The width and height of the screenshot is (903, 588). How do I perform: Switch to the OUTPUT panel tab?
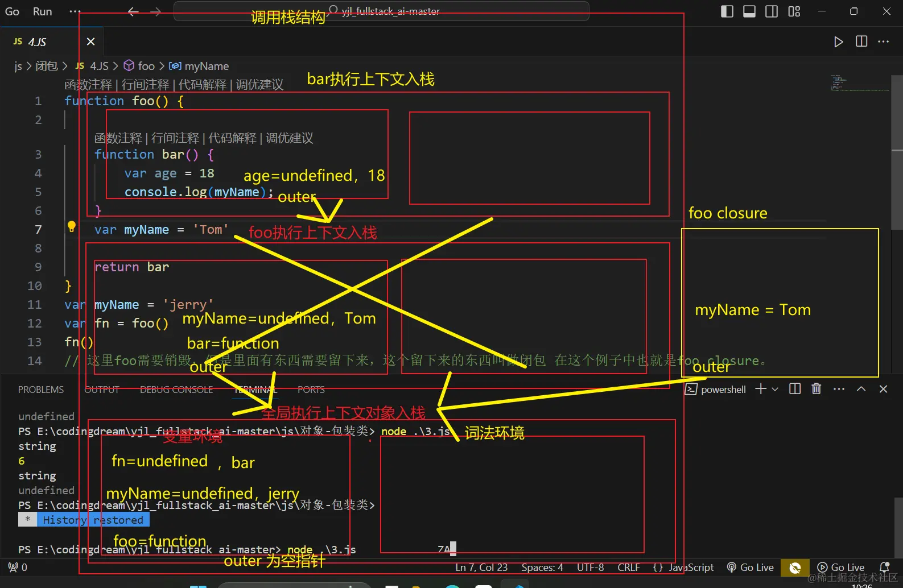[x=102, y=390]
